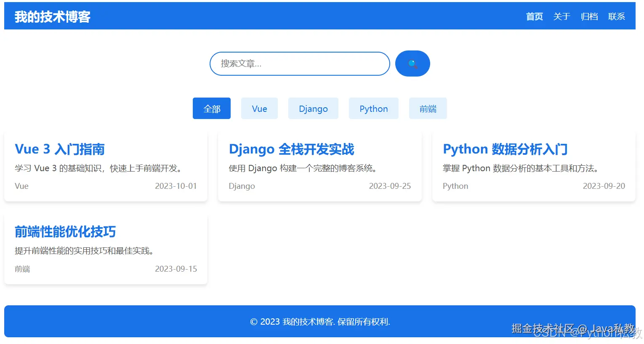The width and height of the screenshot is (644, 344).
Task: Filter articles by Django category
Action: [x=313, y=108]
